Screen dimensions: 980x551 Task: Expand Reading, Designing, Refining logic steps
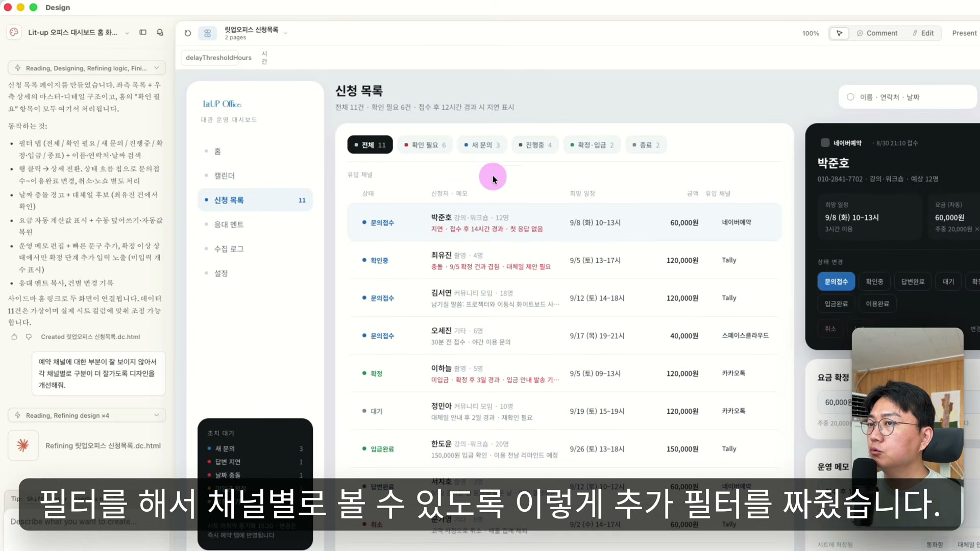coord(157,68)
